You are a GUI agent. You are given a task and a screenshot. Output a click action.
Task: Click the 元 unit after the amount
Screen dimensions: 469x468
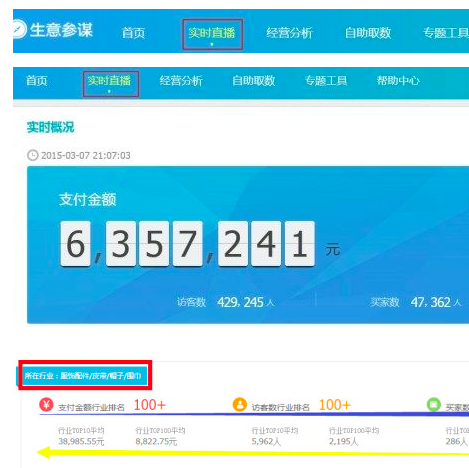pyautogui.click(x=333, y=250)
